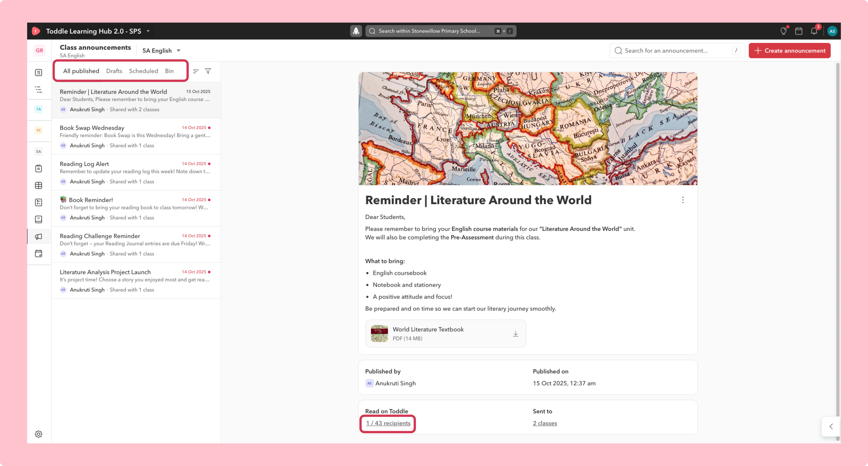868x466 pixels.
Task: Focus the Search for an announcement field
Action: click(x=677, y=51)
